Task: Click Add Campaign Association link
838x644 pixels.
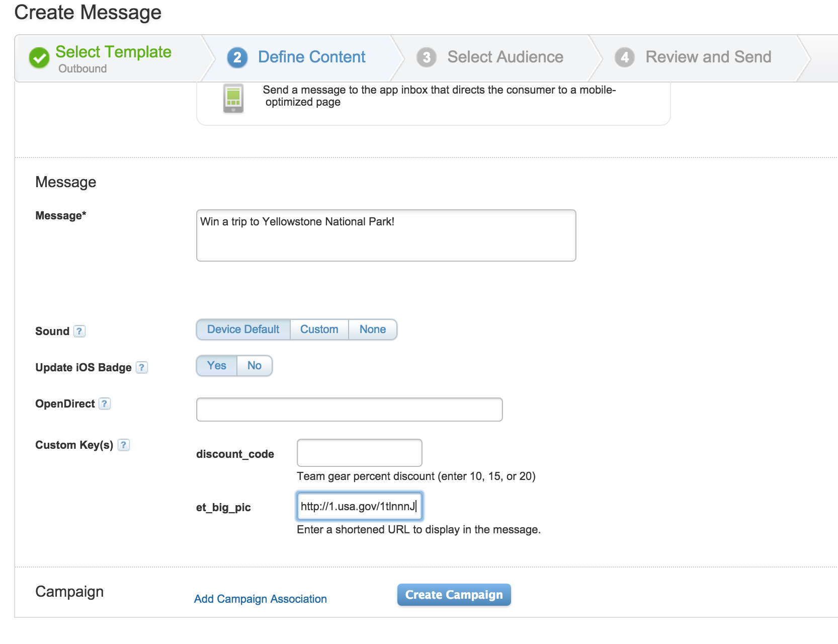Action: (260, 599)
